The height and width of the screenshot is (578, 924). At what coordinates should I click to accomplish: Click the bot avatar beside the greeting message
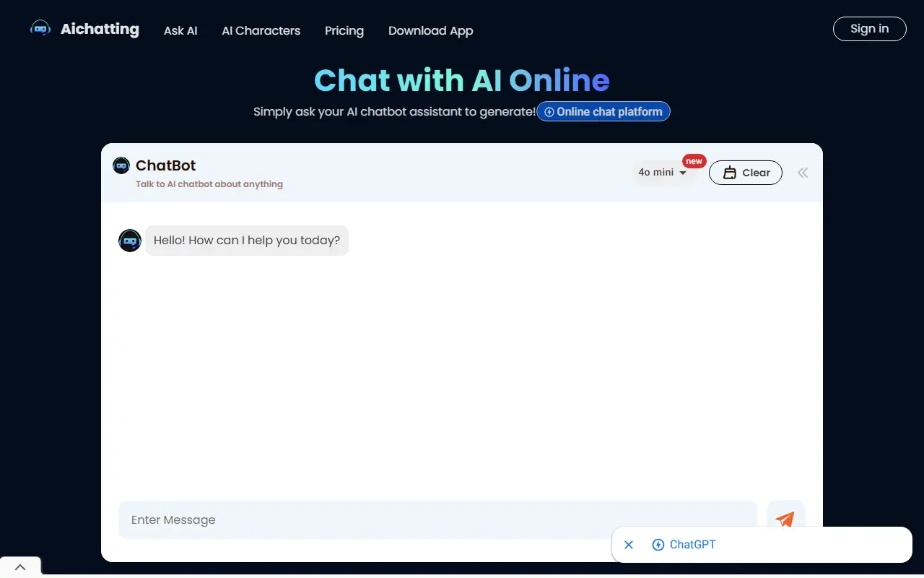coord(130,240)
